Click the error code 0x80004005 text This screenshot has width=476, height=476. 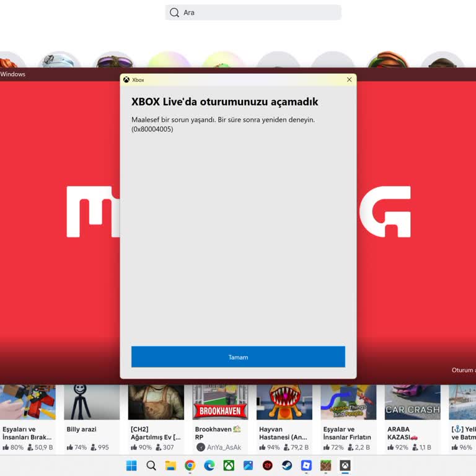coord(152,129)
